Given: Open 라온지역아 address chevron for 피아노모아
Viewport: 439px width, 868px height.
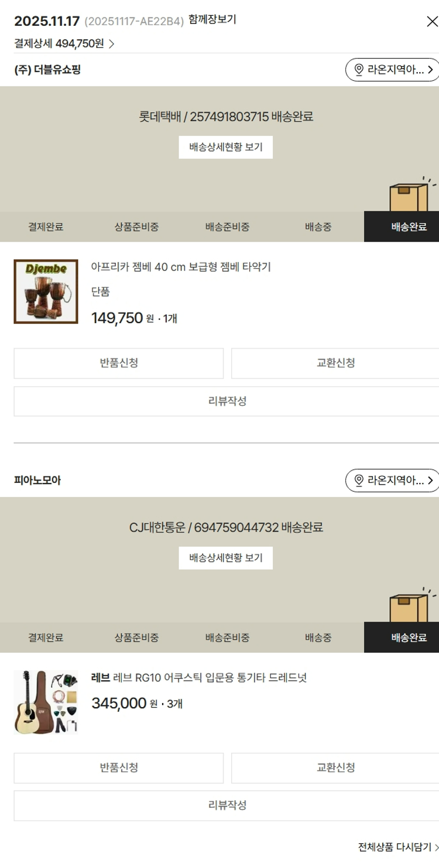Looking at the screenshot, I should tap(431, 481).
